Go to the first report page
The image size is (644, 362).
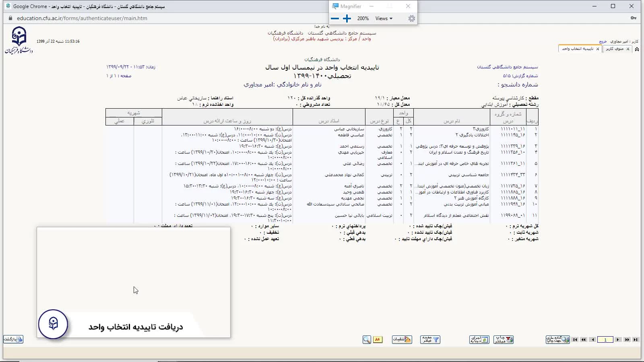click(575, 340)
